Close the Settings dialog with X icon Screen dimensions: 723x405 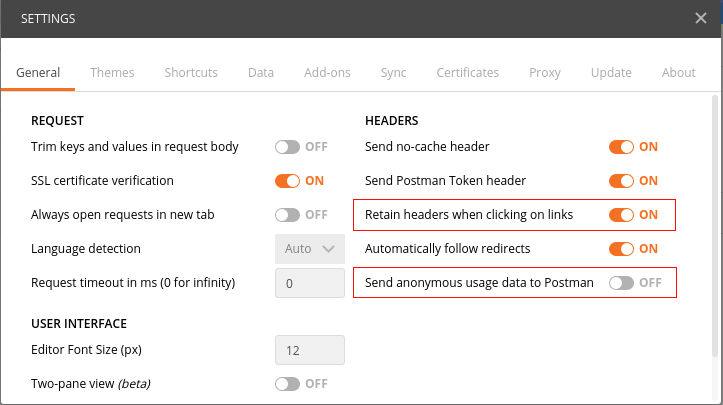[x=701, y=18]
